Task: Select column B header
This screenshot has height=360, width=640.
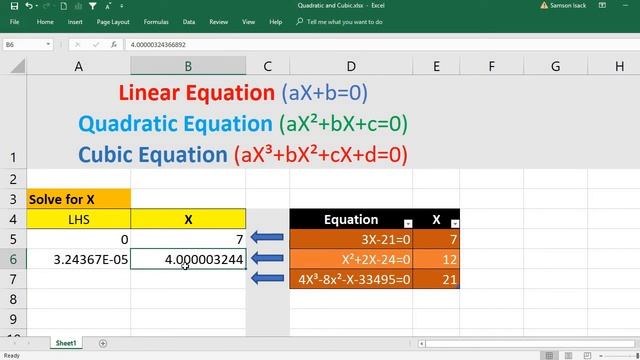Action: click(x=188, y=66)
